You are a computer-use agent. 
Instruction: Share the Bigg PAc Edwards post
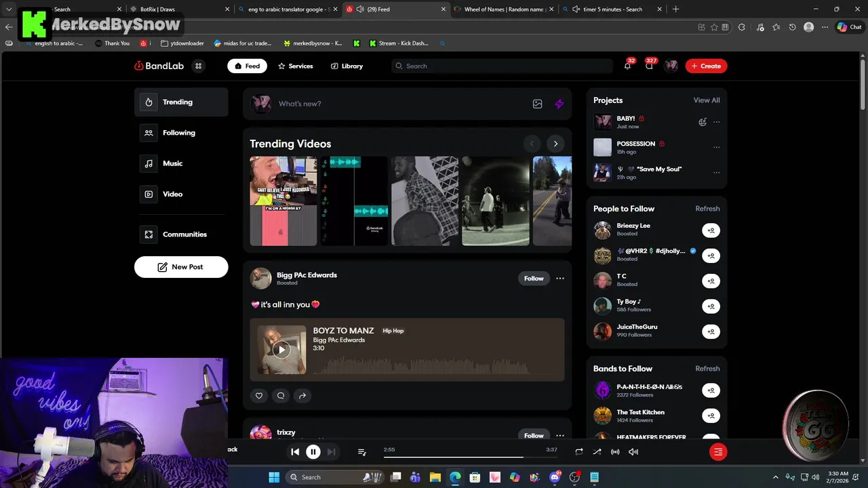pos(302,396)
